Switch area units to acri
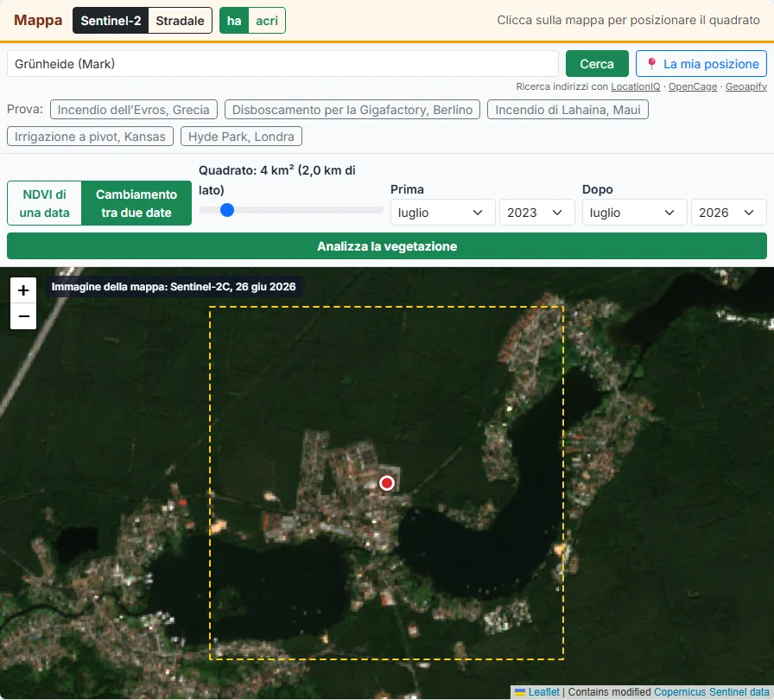 [x=267, y=21]
